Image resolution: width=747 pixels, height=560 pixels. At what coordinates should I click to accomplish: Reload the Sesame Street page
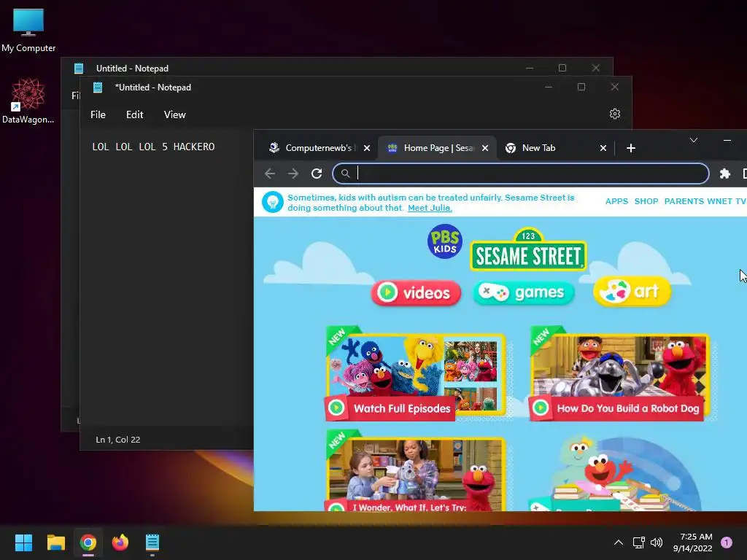click(317, 174)
